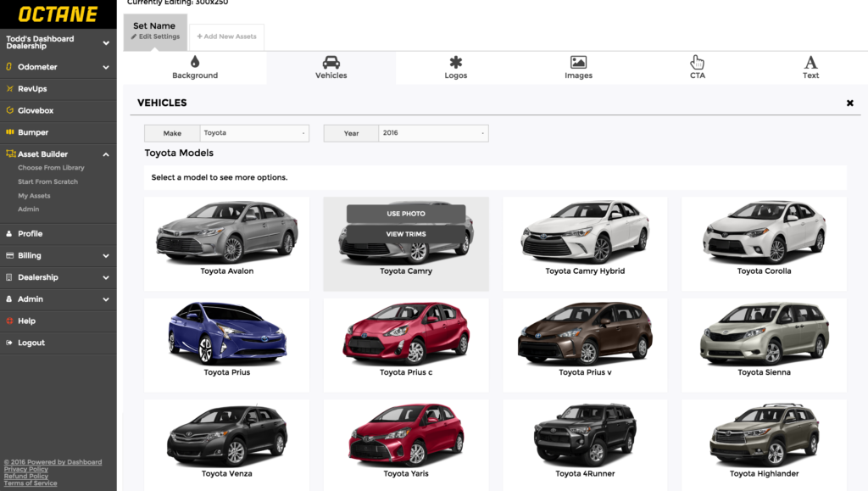The width and height of the screenshot is (868, 491).
Task: Open the Year dropdown showing 2016
Action: click(x=433, y=133)
